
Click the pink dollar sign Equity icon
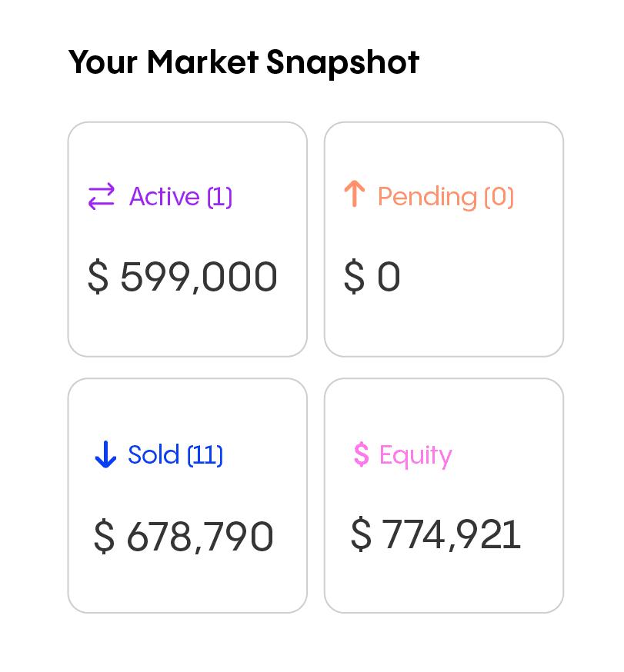[362, 454]
